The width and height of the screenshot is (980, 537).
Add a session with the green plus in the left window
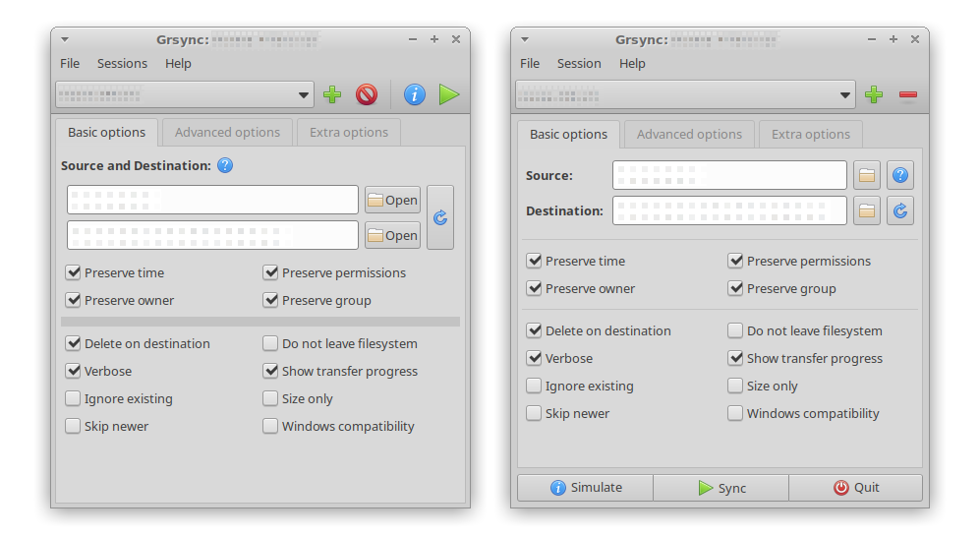(332, 95)
